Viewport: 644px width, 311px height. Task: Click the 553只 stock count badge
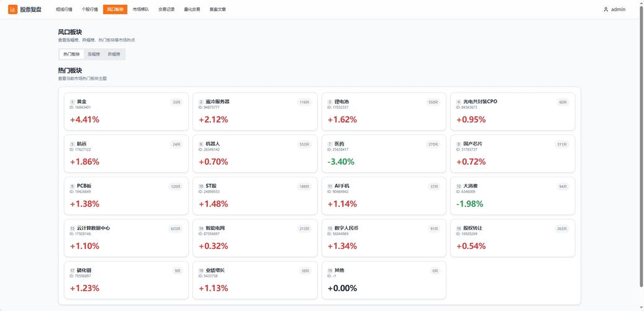click(x=304, y=144)
